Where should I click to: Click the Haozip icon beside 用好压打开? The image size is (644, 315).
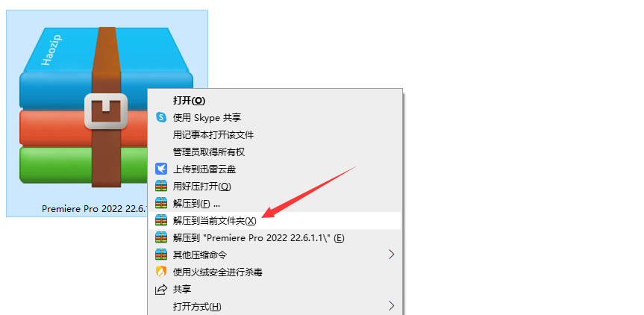click(161, 187)
